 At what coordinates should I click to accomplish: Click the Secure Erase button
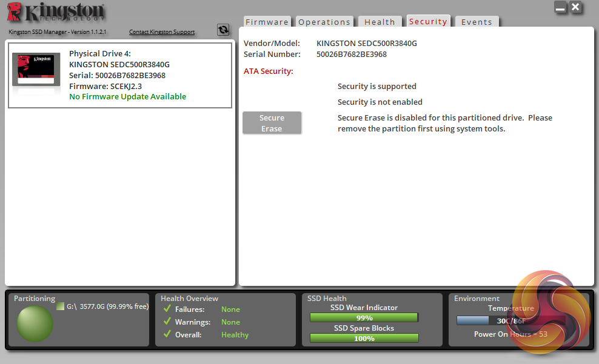[x=272, y=123]
